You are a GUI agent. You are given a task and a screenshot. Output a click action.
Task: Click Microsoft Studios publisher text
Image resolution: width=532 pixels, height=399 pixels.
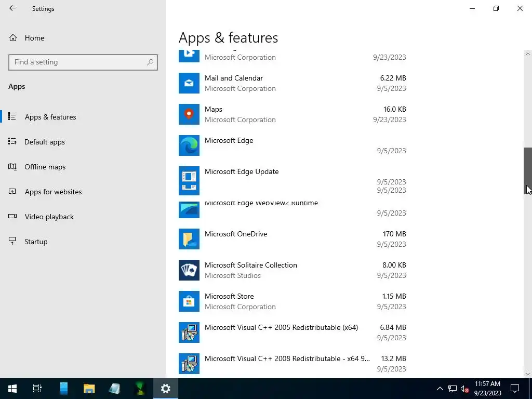click(233, 275)
